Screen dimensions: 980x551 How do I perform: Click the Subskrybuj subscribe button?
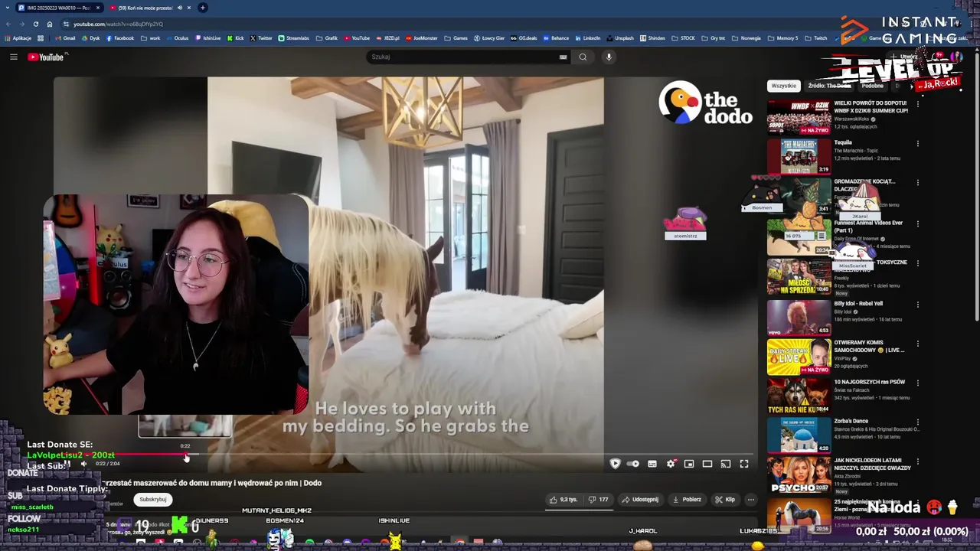153,500
